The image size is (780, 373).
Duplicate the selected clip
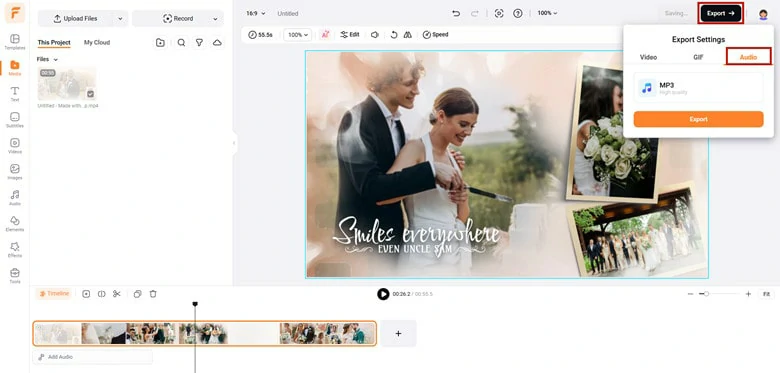tap(137, 294)
